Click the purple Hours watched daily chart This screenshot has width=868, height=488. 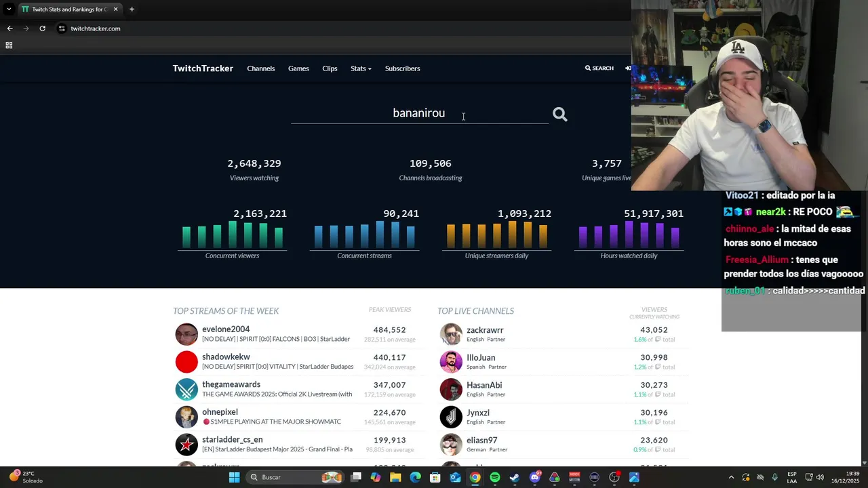coord(629,235)
